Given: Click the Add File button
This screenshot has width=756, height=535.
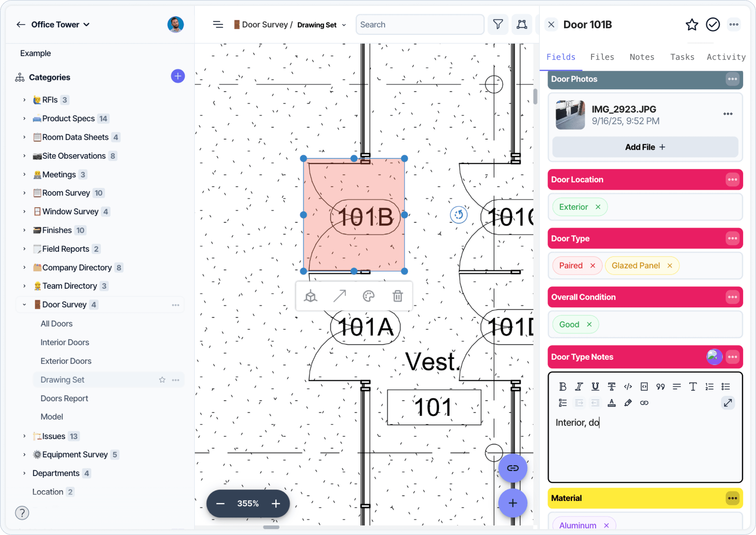Looking at the screenshot, I should [x=645, y=147].
